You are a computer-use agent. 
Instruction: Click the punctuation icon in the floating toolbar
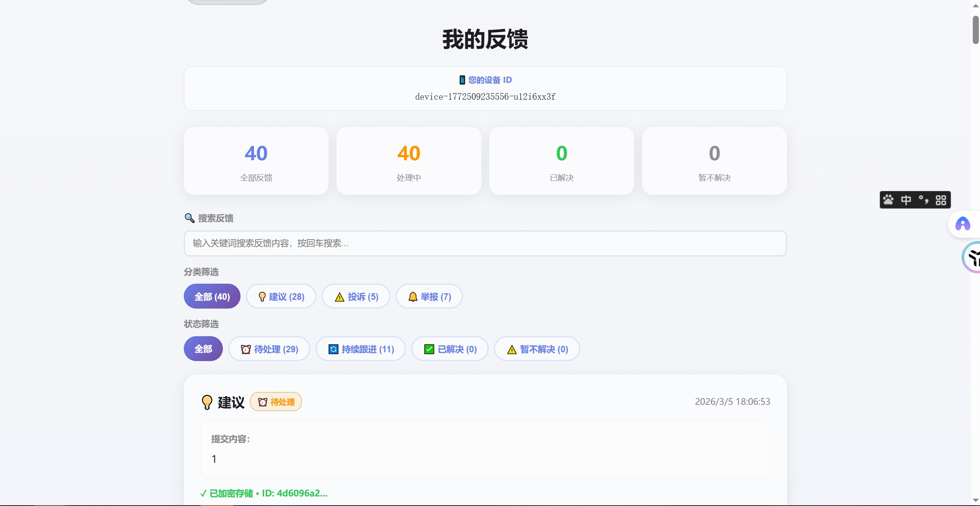point(923,200)
